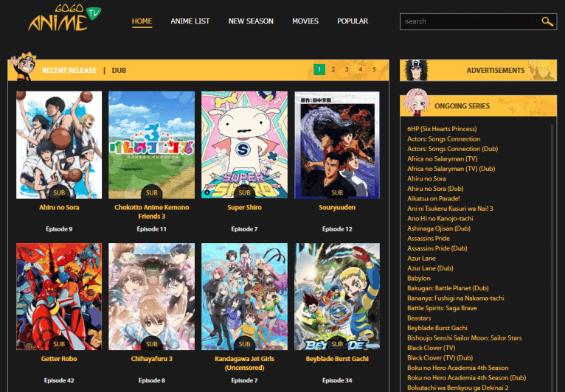The width and height of the screenshot is (565, 392).
Task: Select the RECENT RELEASE tab
Action: click(x=69, y=70)
